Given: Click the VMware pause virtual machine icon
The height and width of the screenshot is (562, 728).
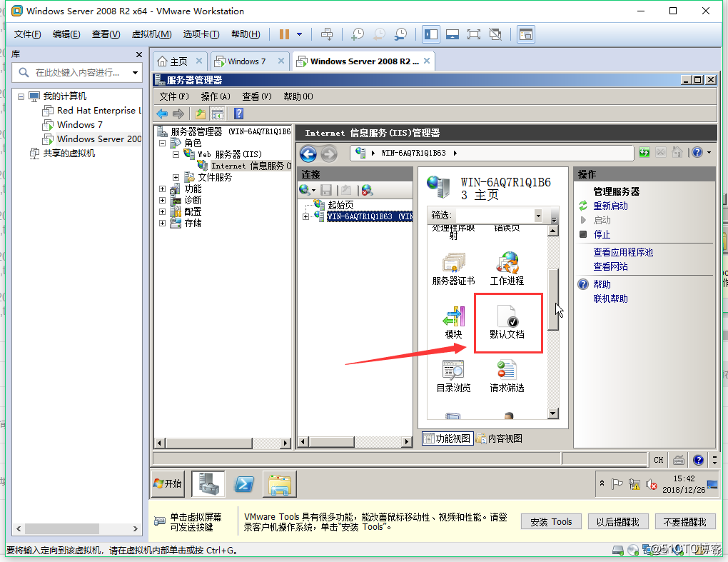Looking at the screenshot, I should point(284,34).
